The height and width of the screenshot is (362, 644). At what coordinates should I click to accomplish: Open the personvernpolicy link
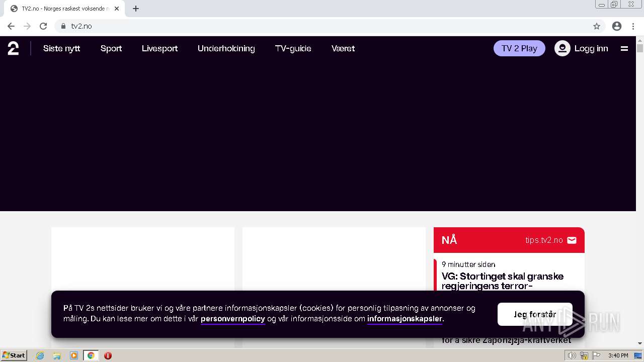232,319
